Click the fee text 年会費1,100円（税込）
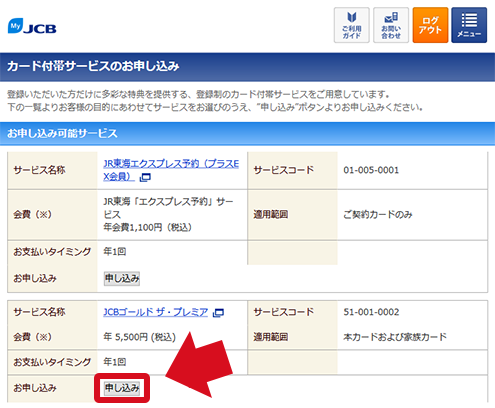The width and height of the screenshot is (495, 408). coord(148,228)
